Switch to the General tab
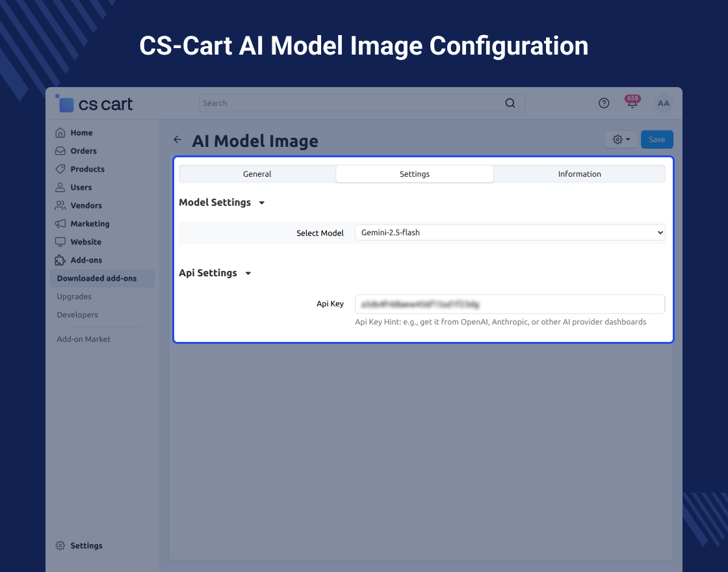Viewport: 728px width, 572px height. 257,174
